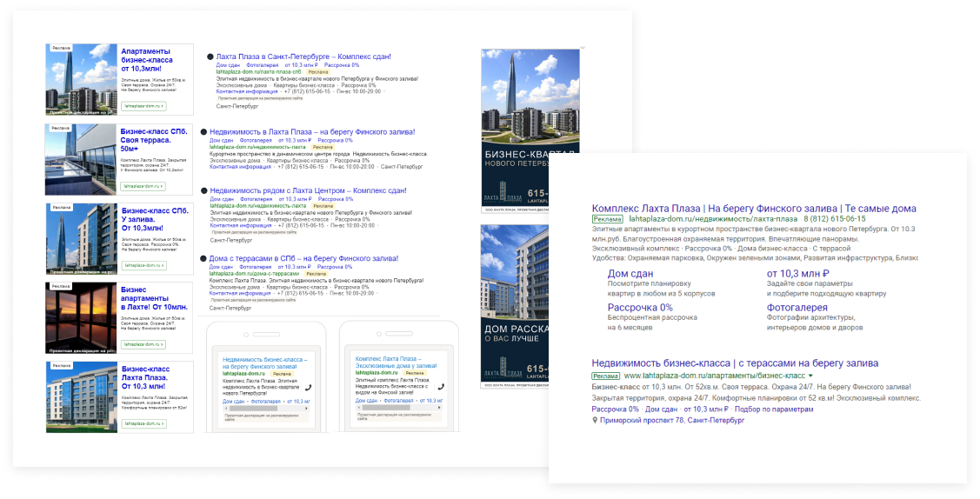Click 'Подбор по параметрам' sitelink
The height and width of the screenshot is (499, 980).
coord(774,409)
